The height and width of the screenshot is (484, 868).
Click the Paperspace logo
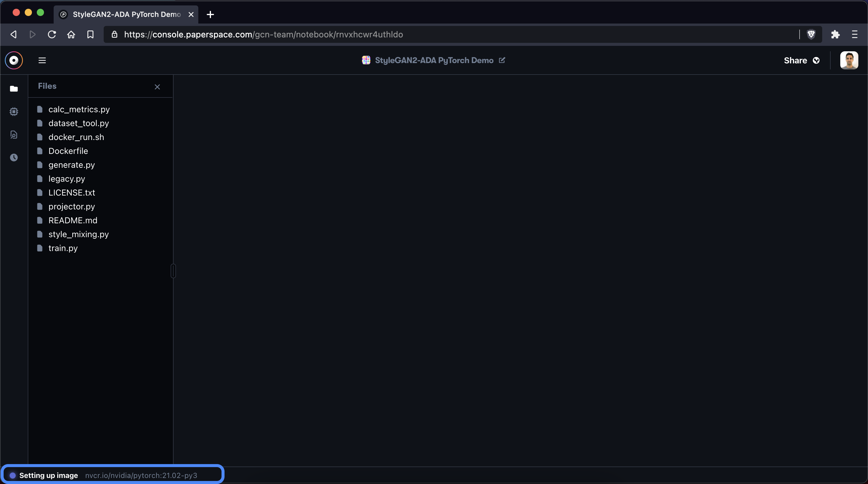(14, 60)
